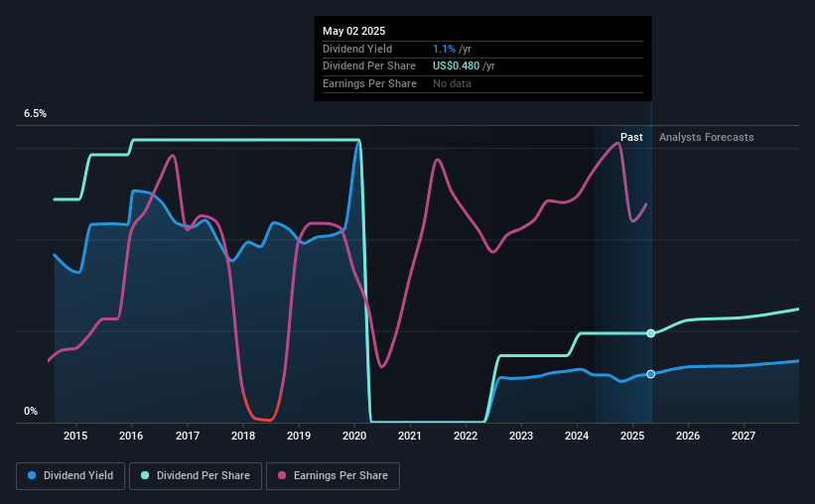The image size is (815, 504).
Task: Click the 2026 x-axis label
Action: pyautogui.click(x=688, y=436)
